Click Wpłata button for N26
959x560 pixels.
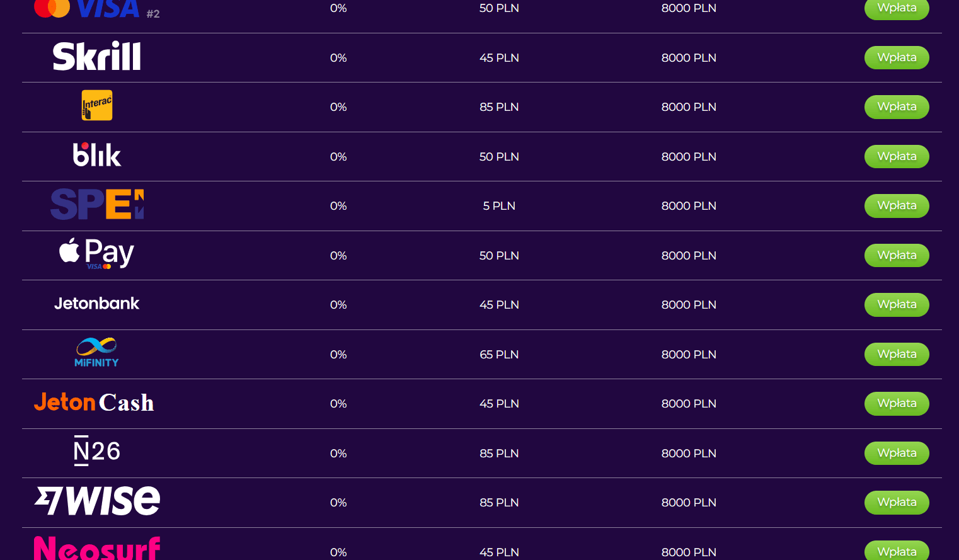coord(896,453)
